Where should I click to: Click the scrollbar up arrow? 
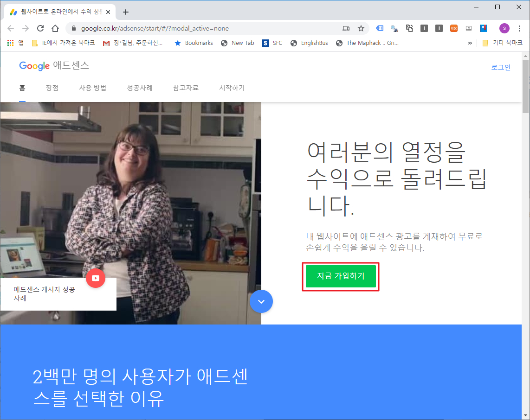coord(526,56)
